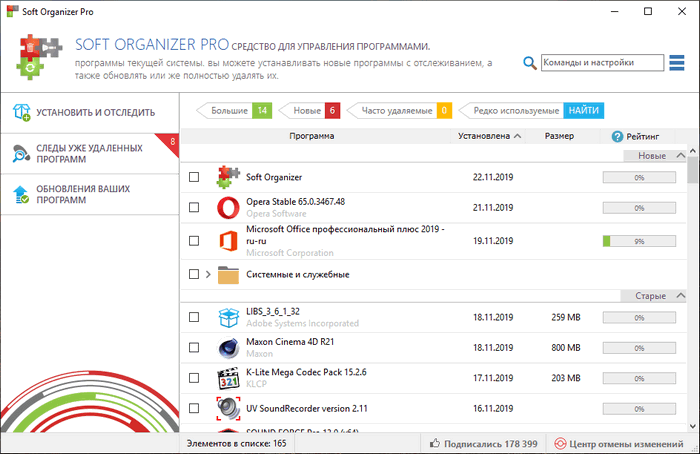This screenshot has width=700, height=454.
Task: Click the LIBS_3_6_1_32 box icon
Action: pos(229,317)
